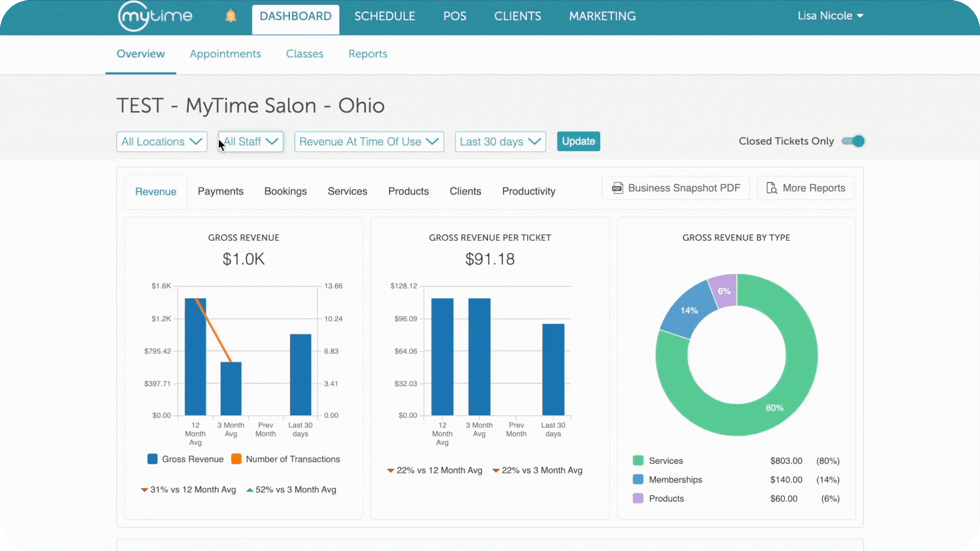Select the Payments report tab
This screenshot has height=551, width=980.
tap(220, 191)
